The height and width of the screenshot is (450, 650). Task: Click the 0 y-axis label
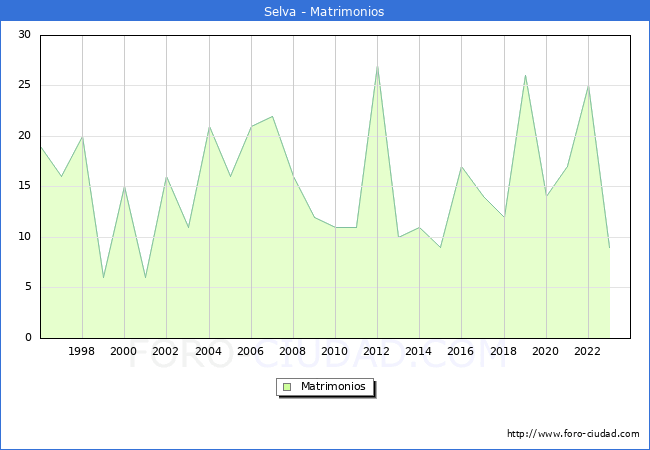[28, 337]
